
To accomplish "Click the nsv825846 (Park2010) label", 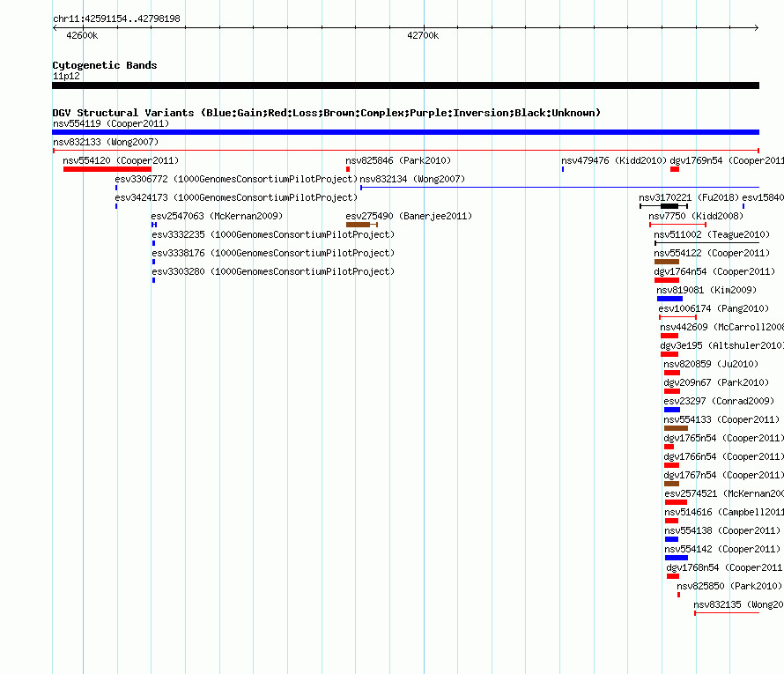I will pyautogui.click(x=398, y=160).
